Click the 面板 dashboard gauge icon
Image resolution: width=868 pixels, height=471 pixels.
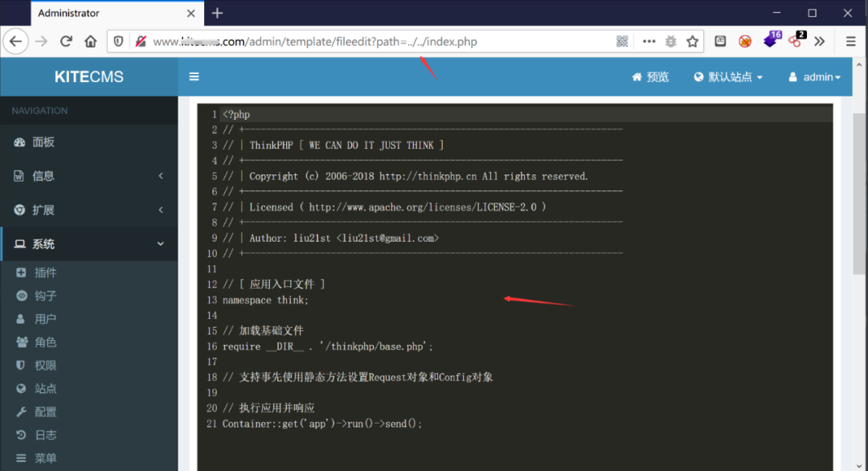tap(19, 142)
